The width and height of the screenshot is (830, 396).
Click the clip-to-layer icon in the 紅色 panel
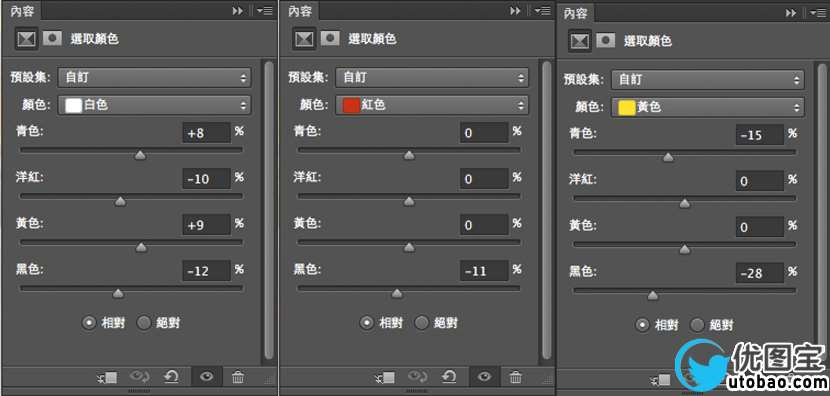coord(385,377)
